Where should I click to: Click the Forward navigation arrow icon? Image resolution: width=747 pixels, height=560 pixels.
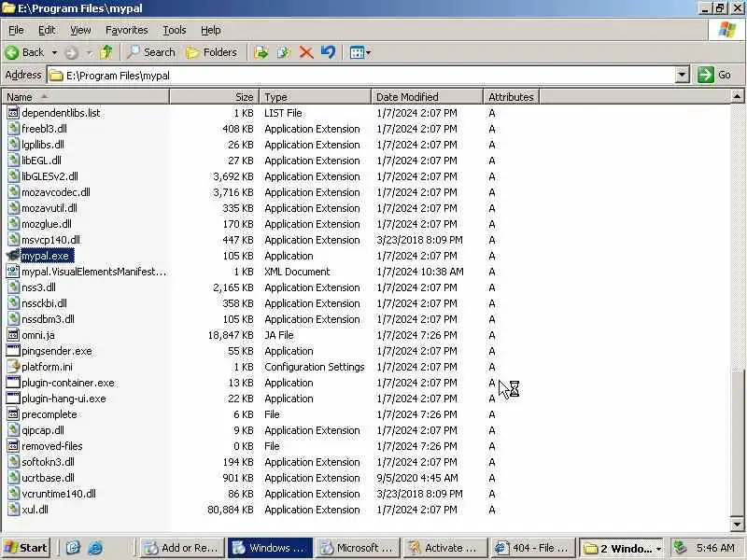72,52
